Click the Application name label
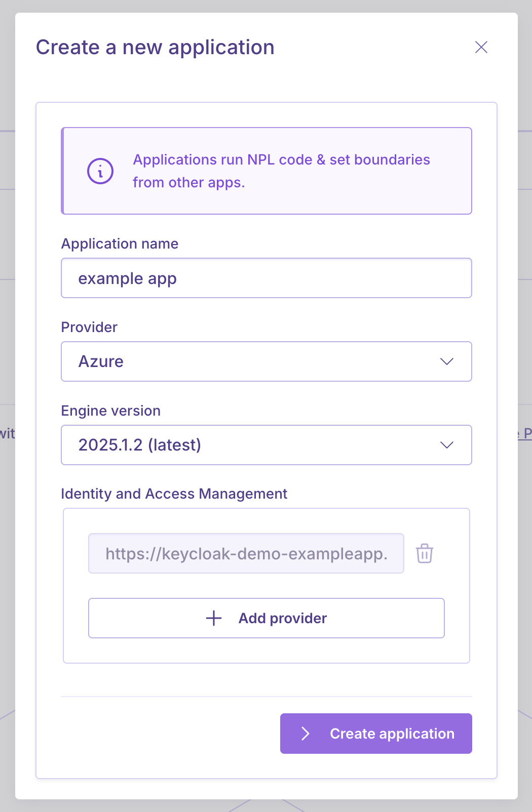 120,243
